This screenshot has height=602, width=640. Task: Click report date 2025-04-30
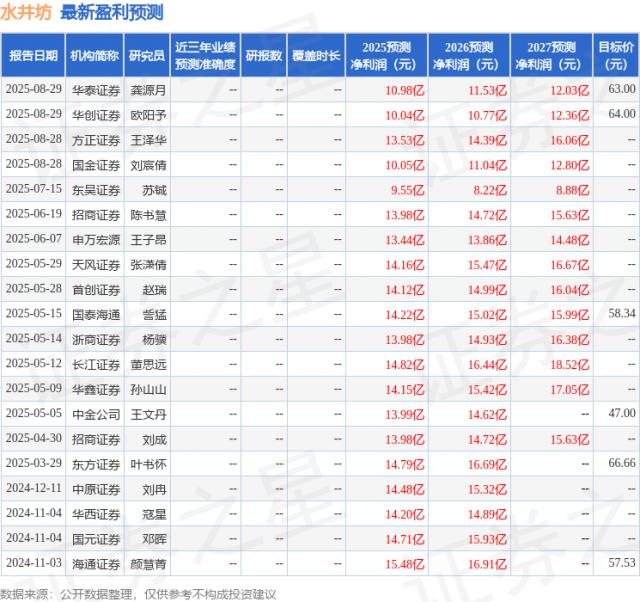34,438
